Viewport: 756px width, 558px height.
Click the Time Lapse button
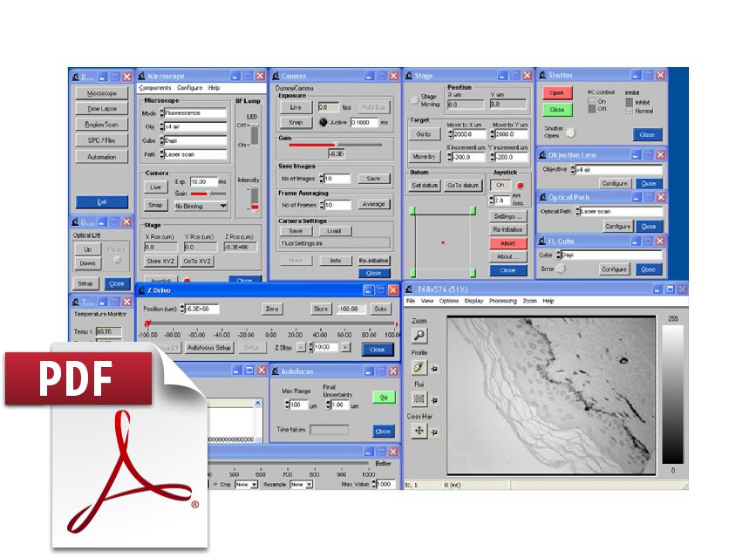[102, 108]
